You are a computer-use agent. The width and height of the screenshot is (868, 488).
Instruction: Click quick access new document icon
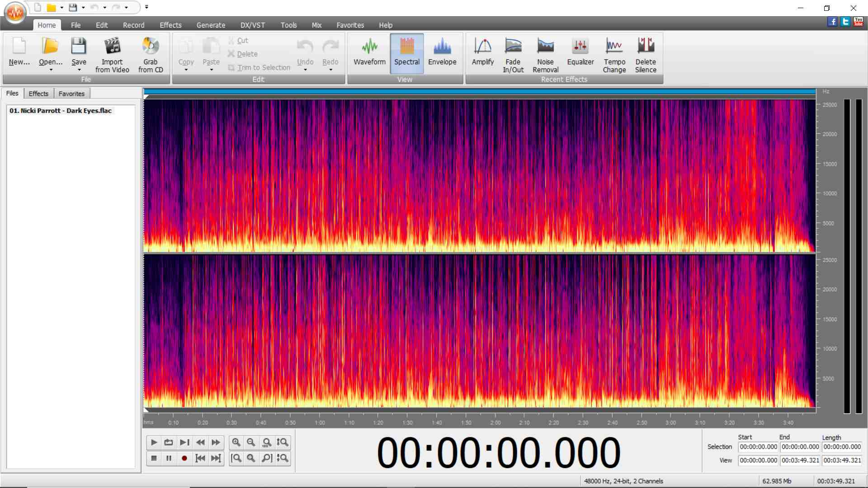(x=38, y=7)
